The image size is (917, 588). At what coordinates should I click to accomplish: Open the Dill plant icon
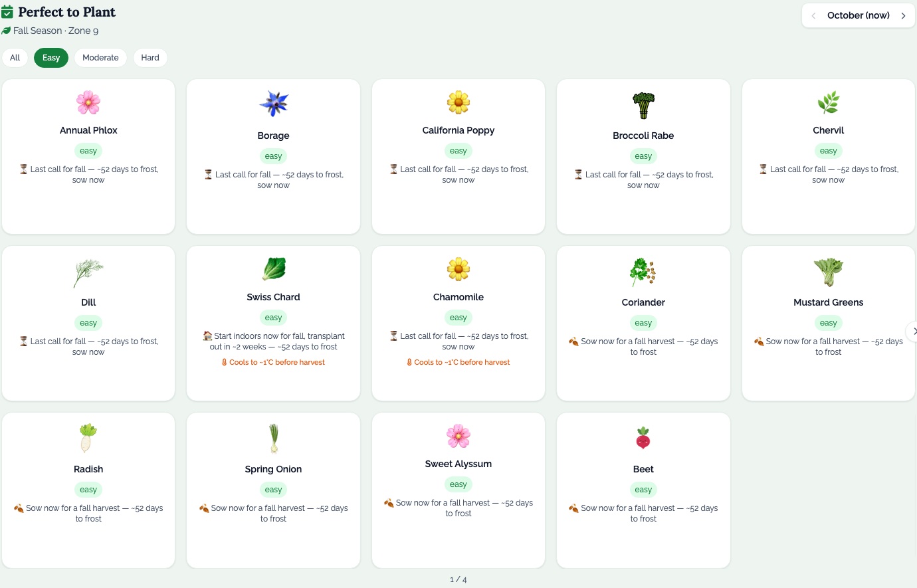pos(88,272)
